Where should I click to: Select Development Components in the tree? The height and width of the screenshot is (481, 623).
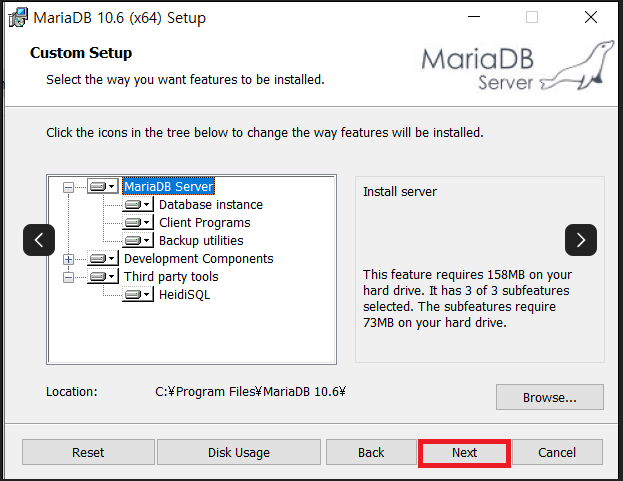tap(199, 259)
